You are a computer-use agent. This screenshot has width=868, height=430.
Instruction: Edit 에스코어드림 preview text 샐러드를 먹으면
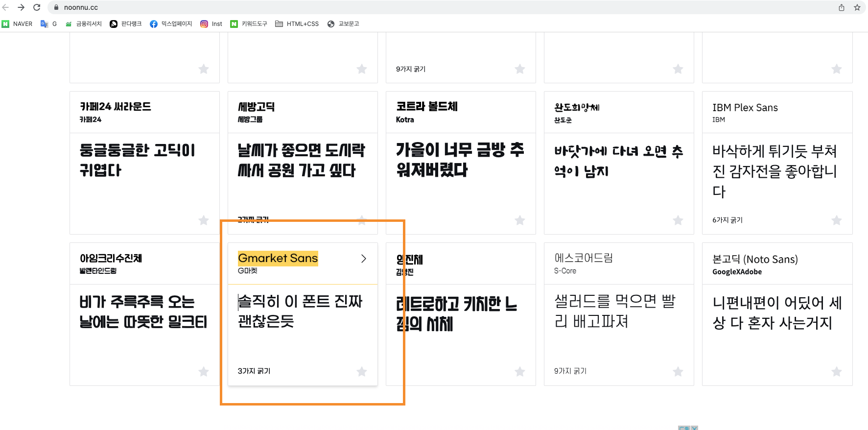pyautogui.click(x=615, y=311)
